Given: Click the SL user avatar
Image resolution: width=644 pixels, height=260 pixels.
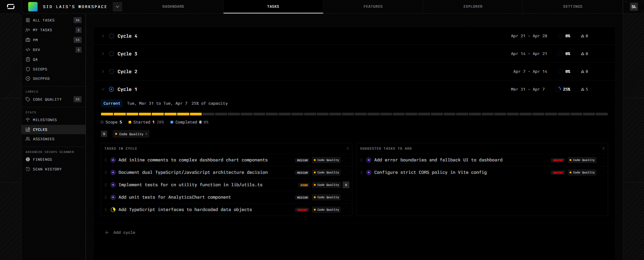Looking at the screenshot, I should coord(634,7).
